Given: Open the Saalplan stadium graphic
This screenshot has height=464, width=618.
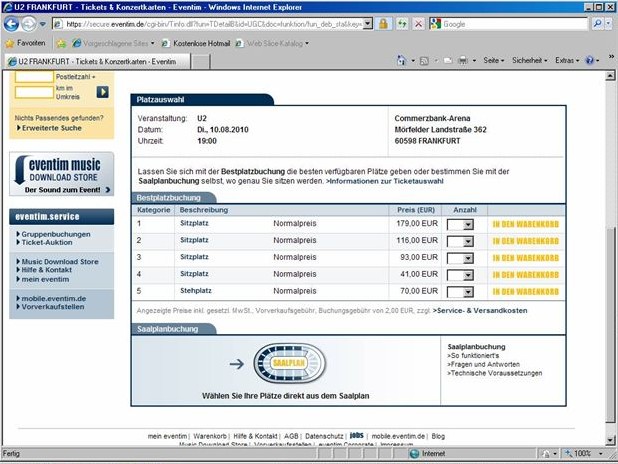Looking at the screenshot, I should click(x=287, y=364).
